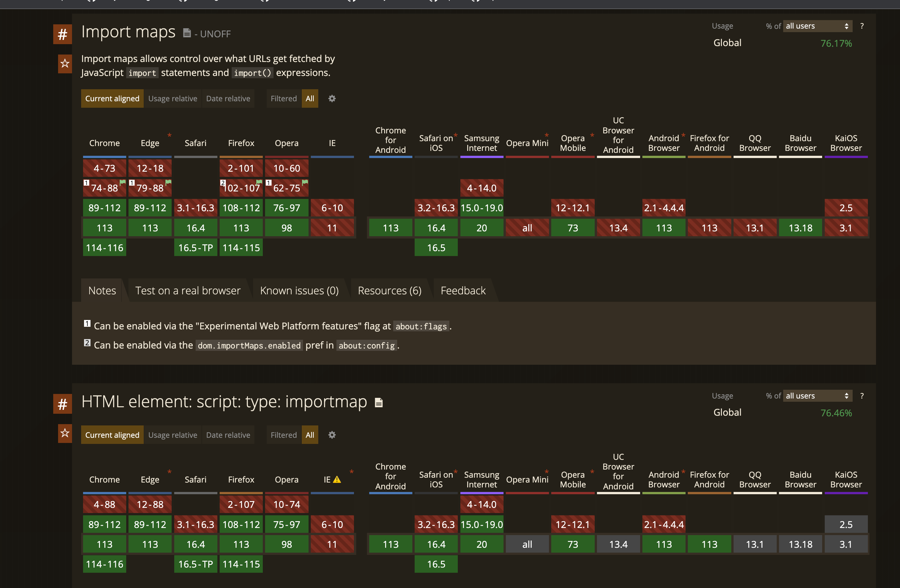Open the spec document icon next to Import maps title
The height and width of the screenshot is (588, 900).
tap(187, 33)
